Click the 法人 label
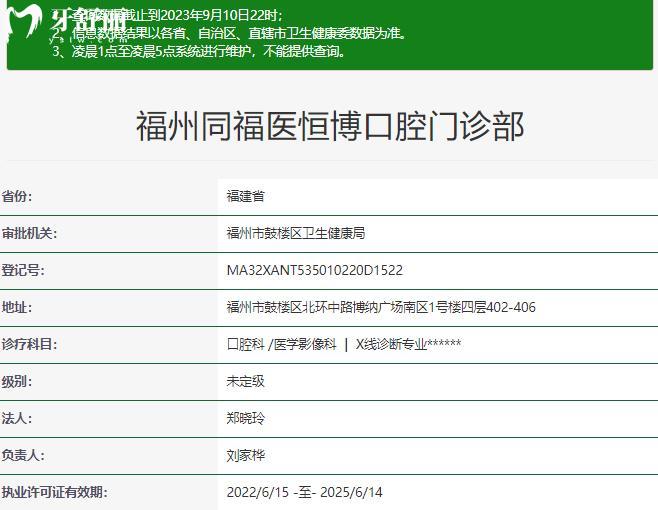 point(17,418)
